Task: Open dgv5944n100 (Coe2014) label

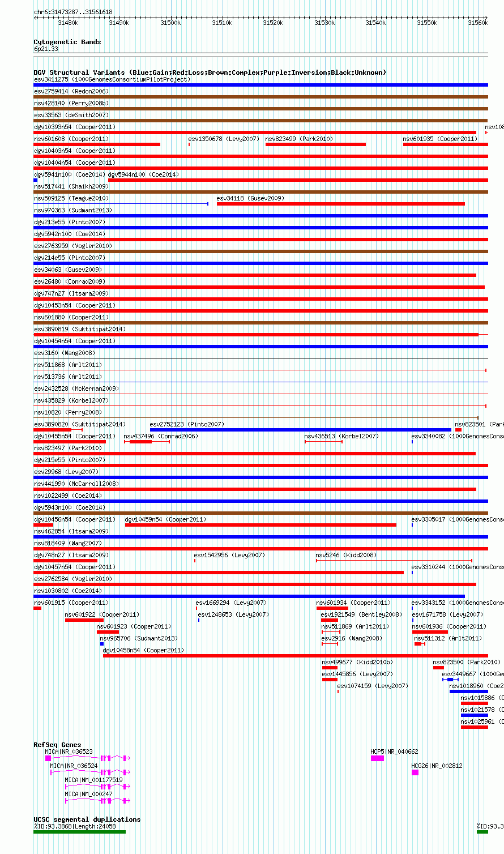Action: (x=143, y=174)
